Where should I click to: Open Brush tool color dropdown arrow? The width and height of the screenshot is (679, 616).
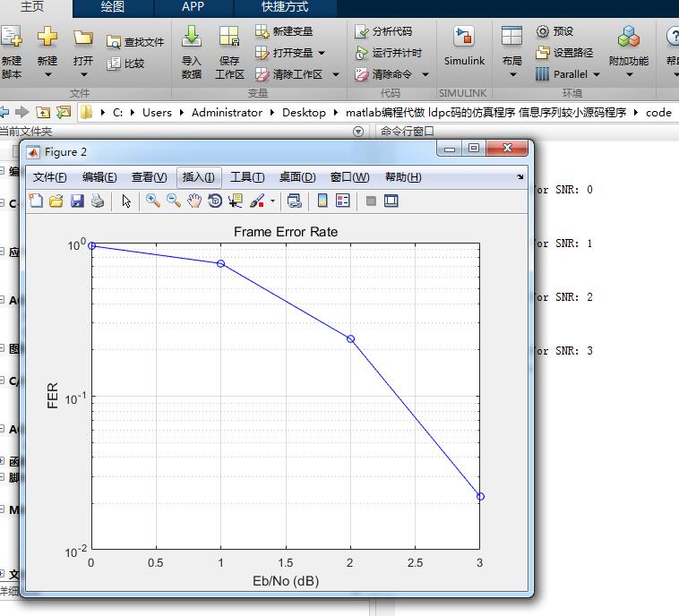coord(272,201)
